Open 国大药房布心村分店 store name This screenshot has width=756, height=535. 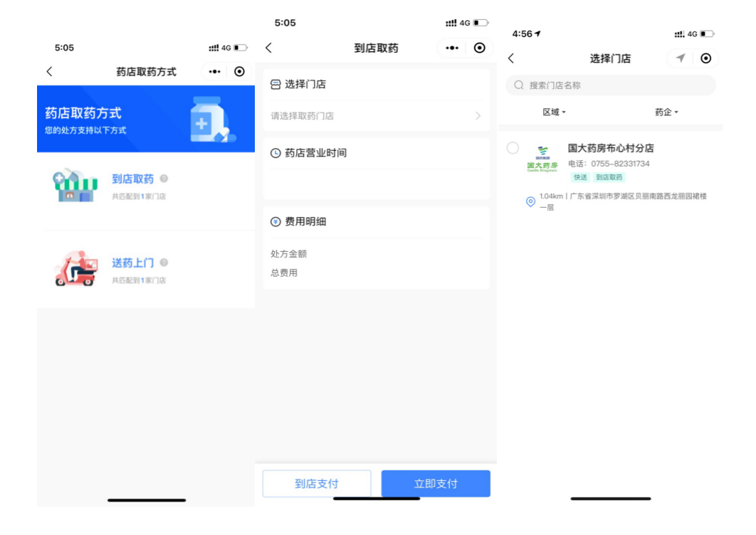tap(610, 149)
